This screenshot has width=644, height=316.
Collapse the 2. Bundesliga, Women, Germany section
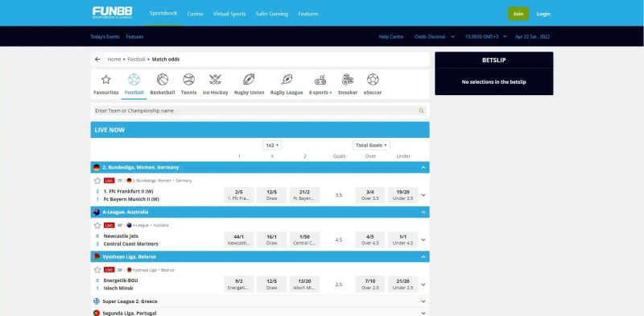coord(423,168)
